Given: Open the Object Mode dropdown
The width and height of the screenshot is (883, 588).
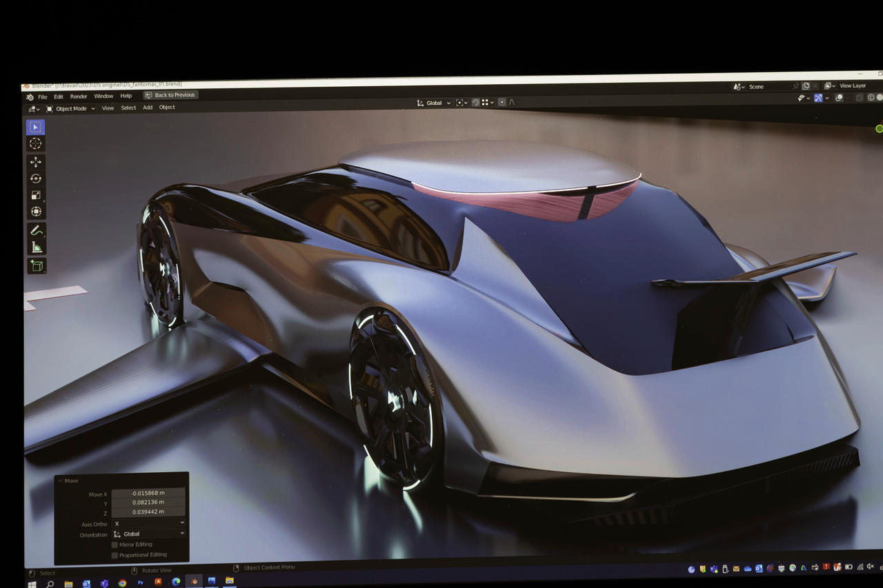Looking at the screenshot, I should point(70,108).
